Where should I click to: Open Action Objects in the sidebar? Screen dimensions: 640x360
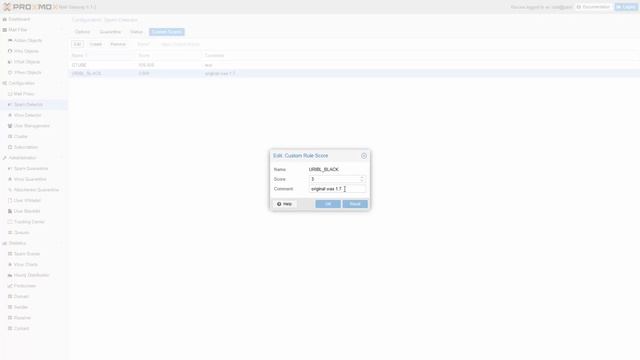28,40
